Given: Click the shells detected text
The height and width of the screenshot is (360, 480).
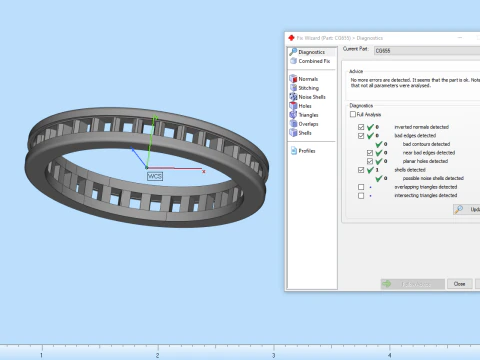Looking at the screenshot, I should click(410, 170).
